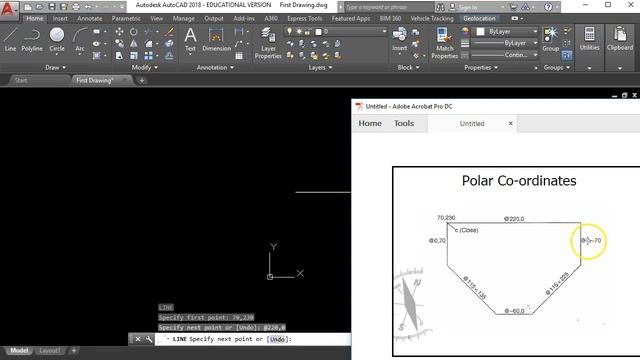
Task: Select the Arc tool
Action: pos(80,40)
